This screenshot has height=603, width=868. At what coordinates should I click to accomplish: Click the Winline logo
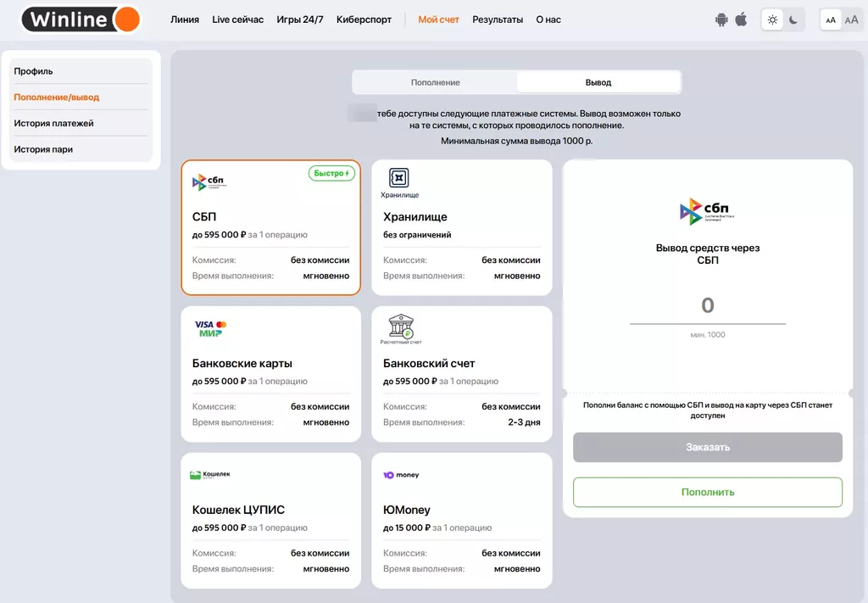[81, 20]
